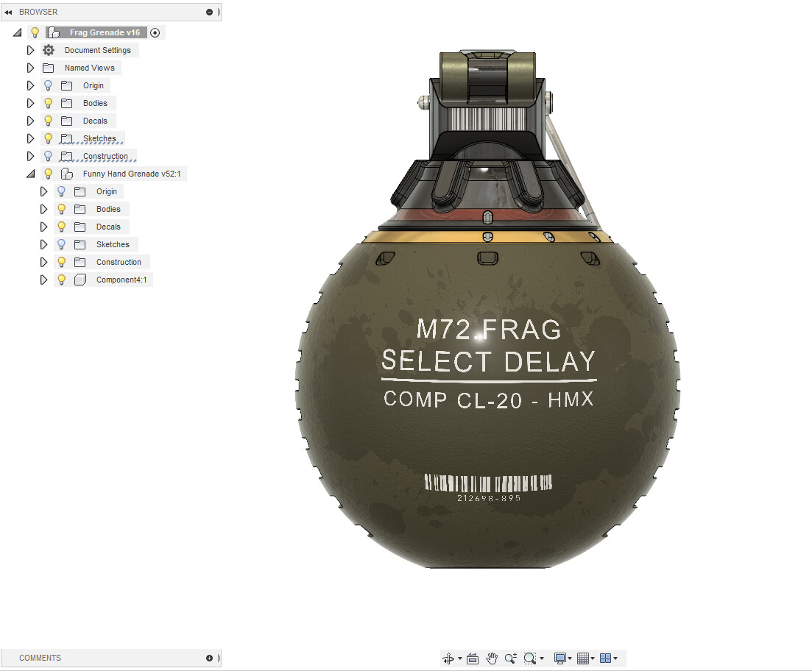
Task: Toggle visibility of Funny Hand Grenade v52:1
Action: pos(48,174)
